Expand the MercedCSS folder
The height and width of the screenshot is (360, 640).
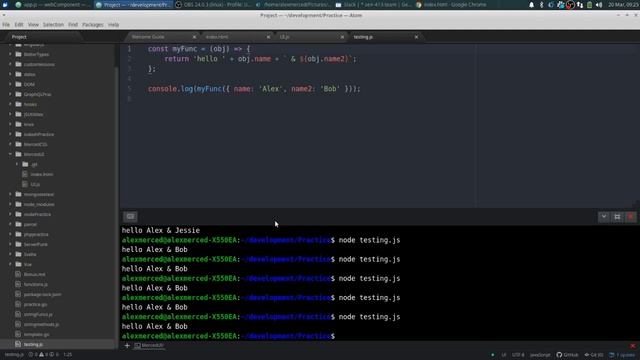(10, 144)
